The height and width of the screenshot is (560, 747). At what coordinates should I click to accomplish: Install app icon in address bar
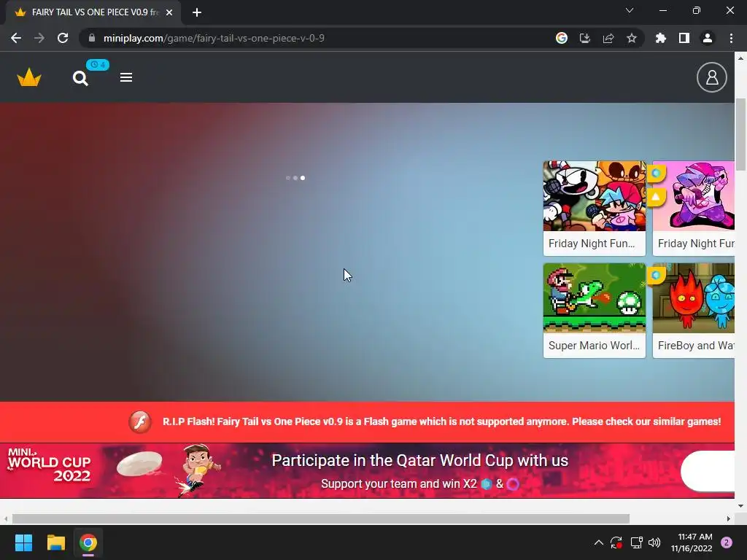[585, 38]
